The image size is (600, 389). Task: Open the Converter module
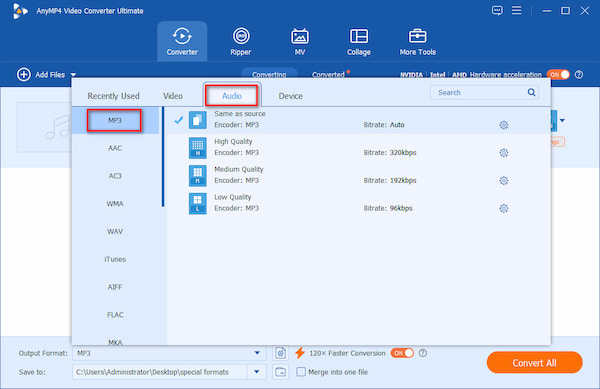tap(182, 41)
